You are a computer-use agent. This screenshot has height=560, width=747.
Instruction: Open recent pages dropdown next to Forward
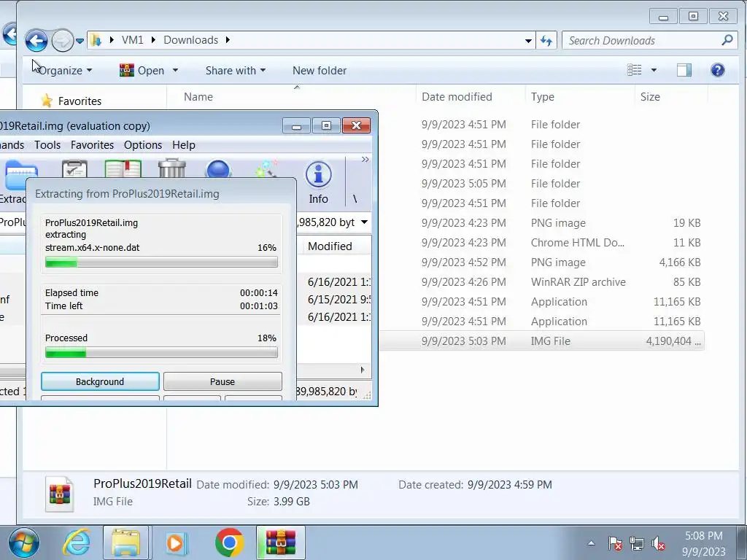click(80, 41)
